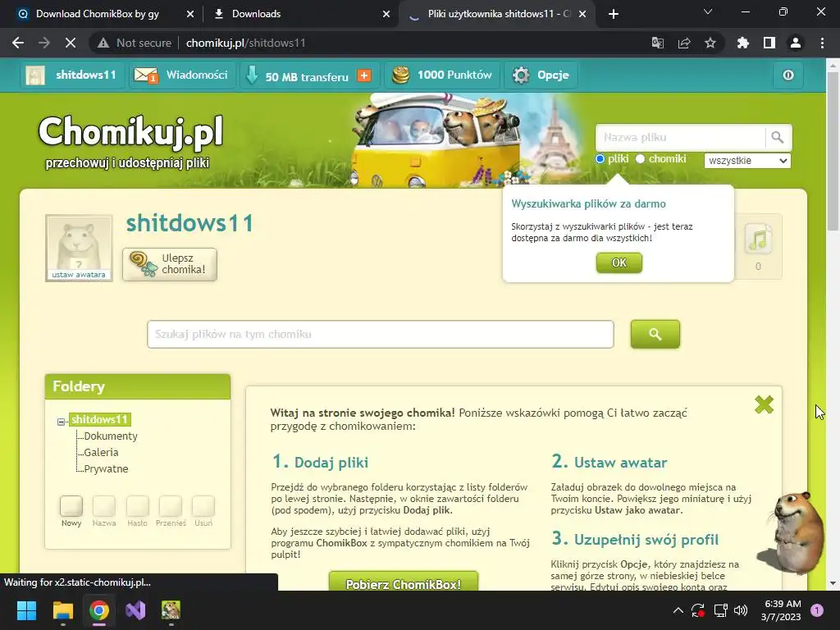Click the page vertical scrollbar thumb

pos(833,150)
